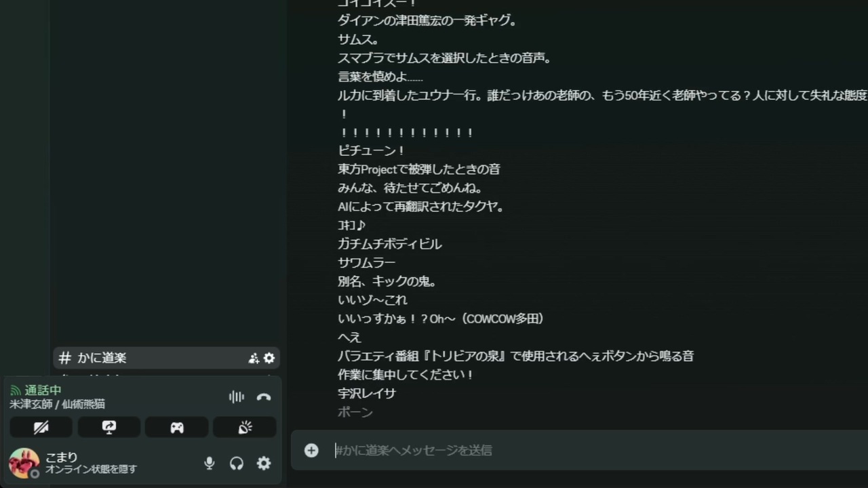Click the ボーン message at bottom

click(355, 412)
